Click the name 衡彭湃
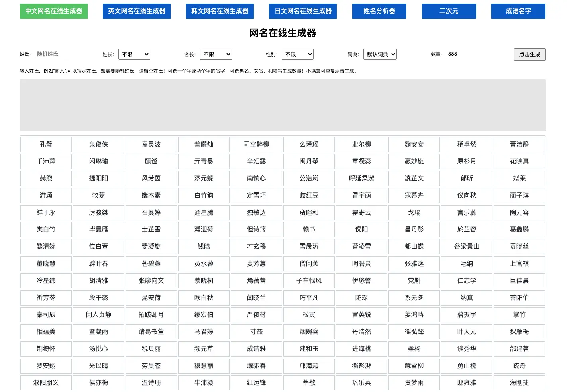 [x=362, y=366]
